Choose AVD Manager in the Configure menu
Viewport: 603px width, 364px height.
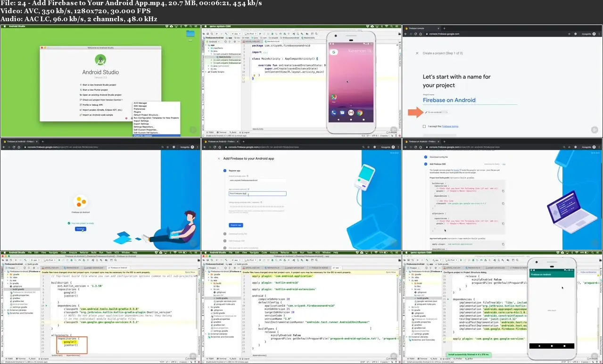pyautogui.click(x=140, y=103)
